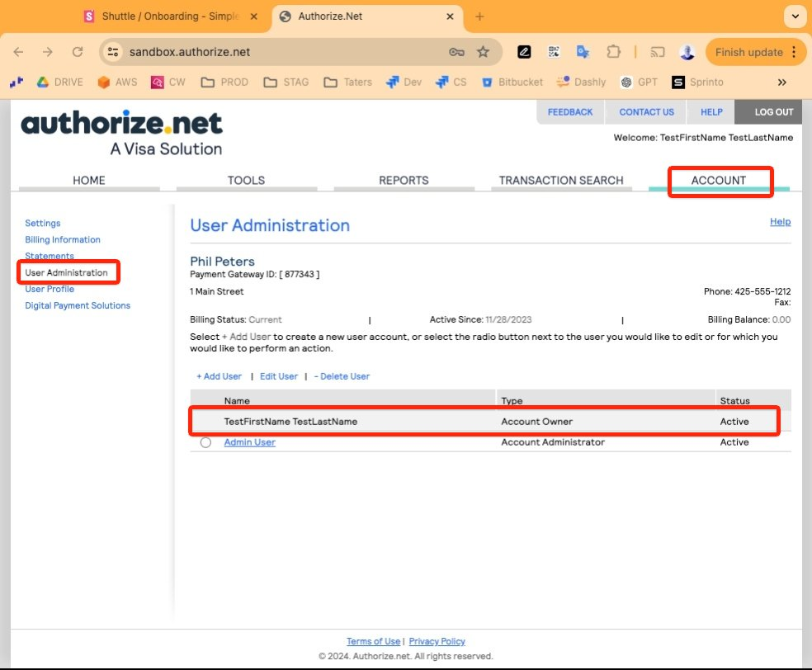Open the Google Translate extension icon
812x670 pixels.
coord(583,52)
